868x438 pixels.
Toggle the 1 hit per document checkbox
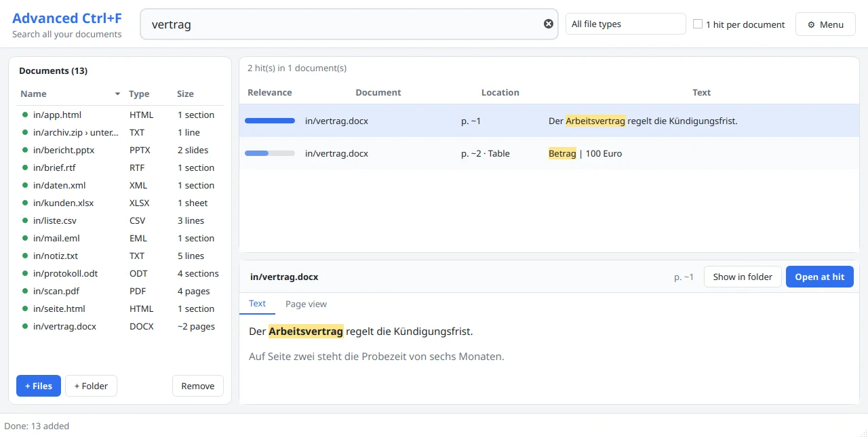[x=698, y=24]
